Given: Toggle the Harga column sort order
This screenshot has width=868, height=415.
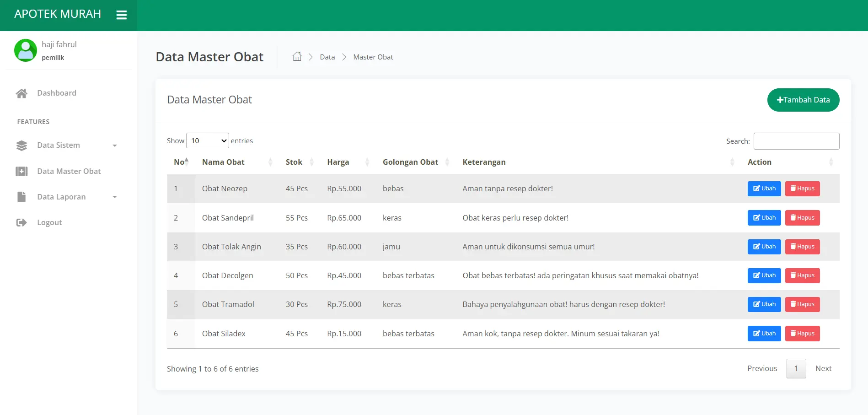Looking at the screenshot, I should [x=368, y=162].
